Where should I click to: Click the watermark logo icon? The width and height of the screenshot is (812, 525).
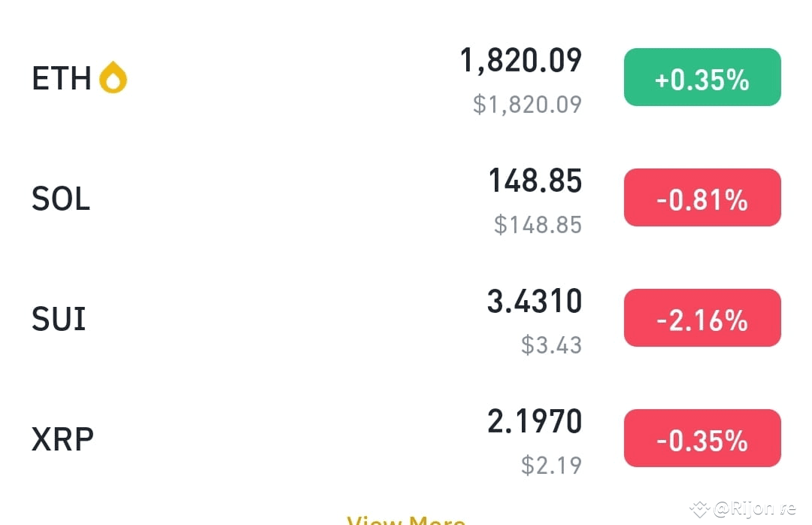pyautogui.click(x=700, y=509)
